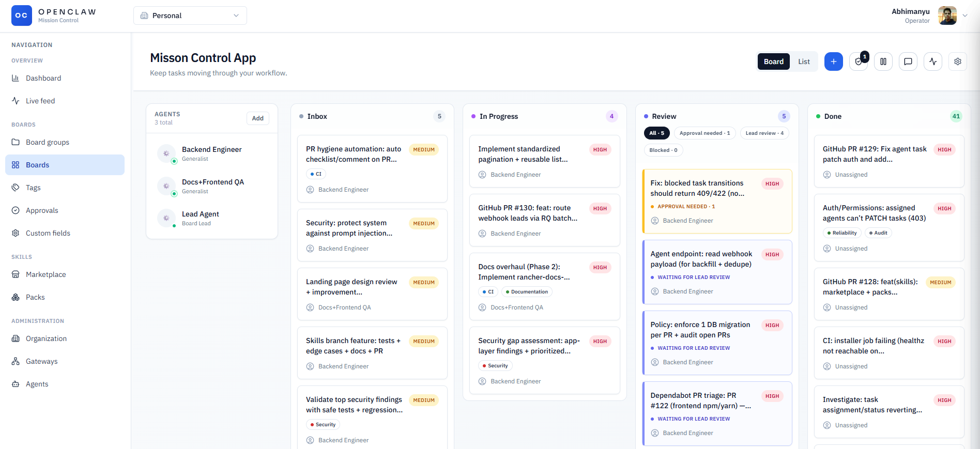Open the live activity pulse icon
Viewport: 980px width, 449px height.
coord(932,61)
